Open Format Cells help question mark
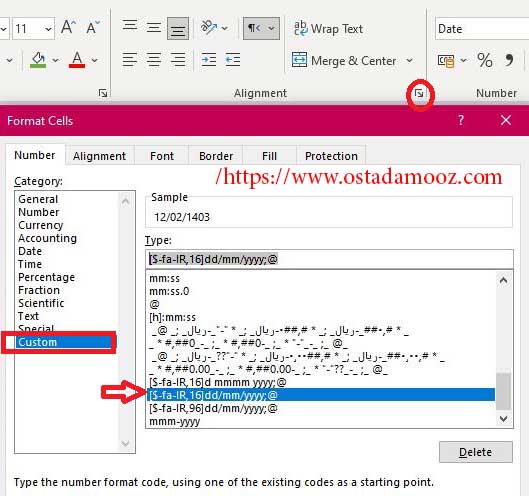This screenshot has width=529, height=496. (x=461, y=120)
